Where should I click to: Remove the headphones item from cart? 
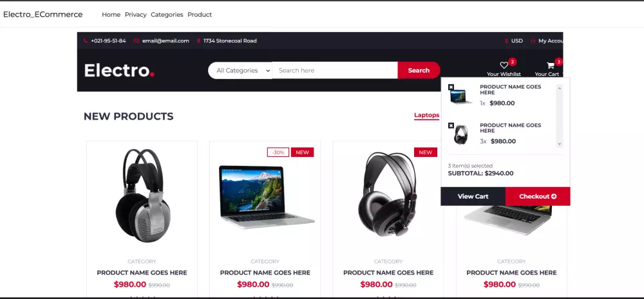coord(451,125)
